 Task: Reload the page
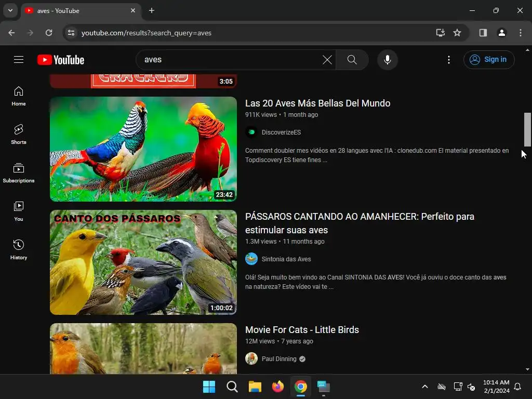click(x=49, y=33)
